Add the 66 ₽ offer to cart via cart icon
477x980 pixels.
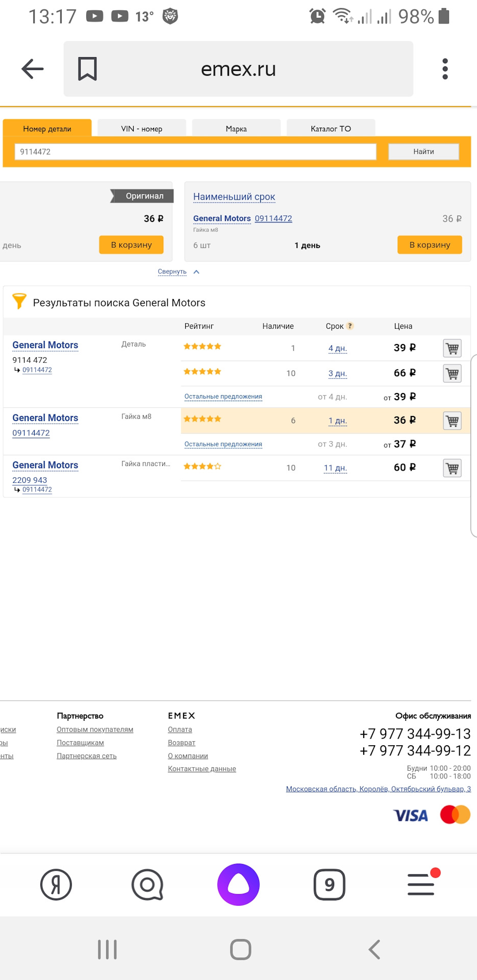click(x=451, y=373)
